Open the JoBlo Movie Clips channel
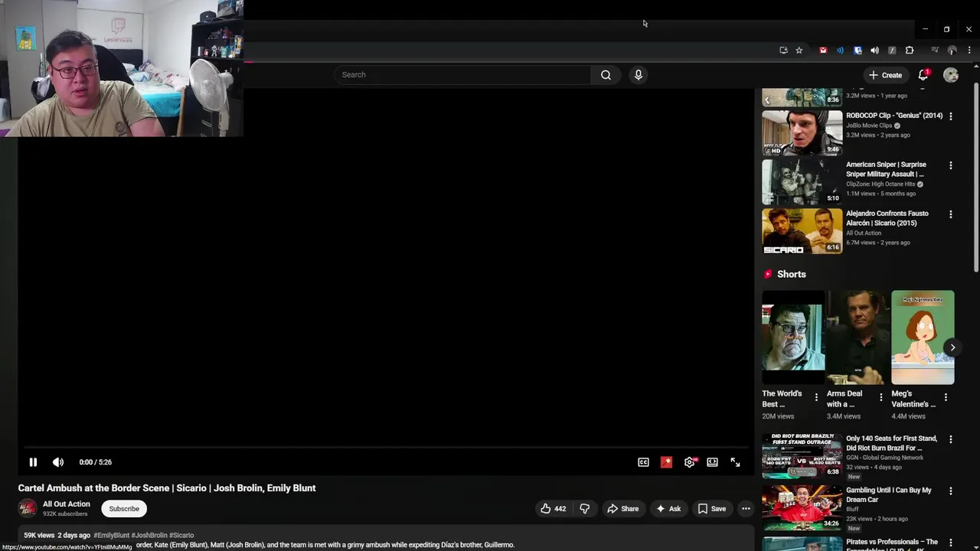The image size is (980, 551). coord(869,126)
